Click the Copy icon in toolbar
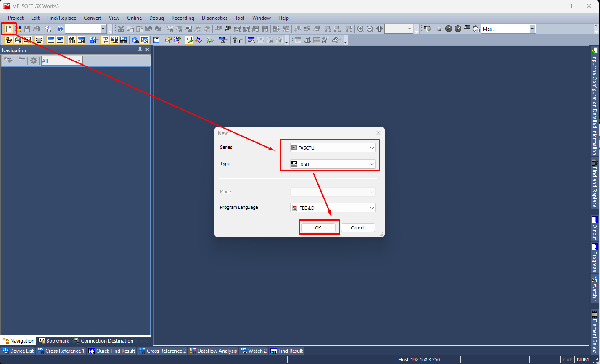Image resolution: width=600 pixels, height=364 pixels. click(x=130, y=29)
